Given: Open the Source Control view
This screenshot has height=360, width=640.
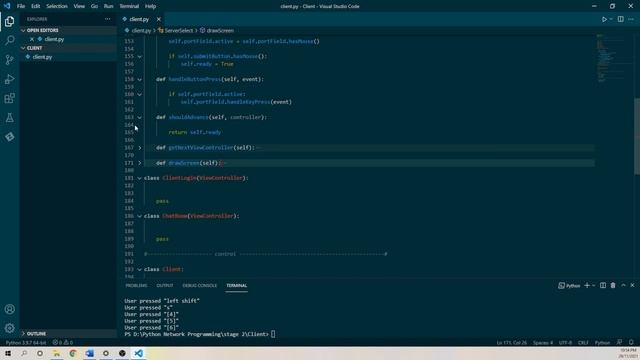Looking at the screenshot, I should (x=9, y=60).
